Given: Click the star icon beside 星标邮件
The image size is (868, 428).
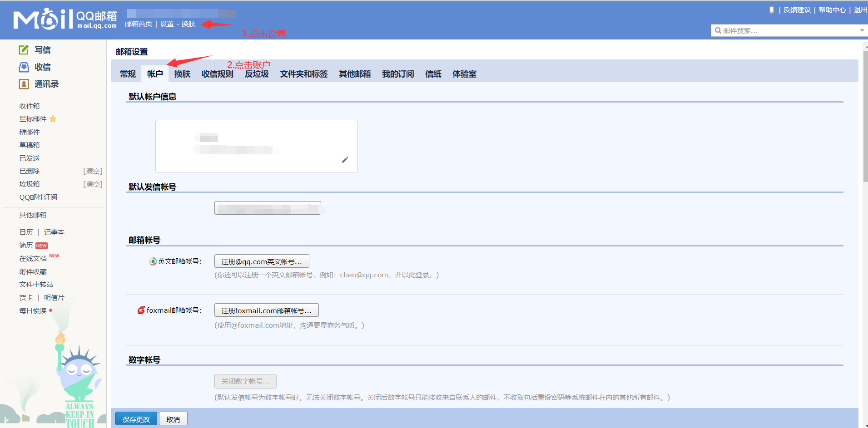Looking at the screenshot, I should click(53, 119).
